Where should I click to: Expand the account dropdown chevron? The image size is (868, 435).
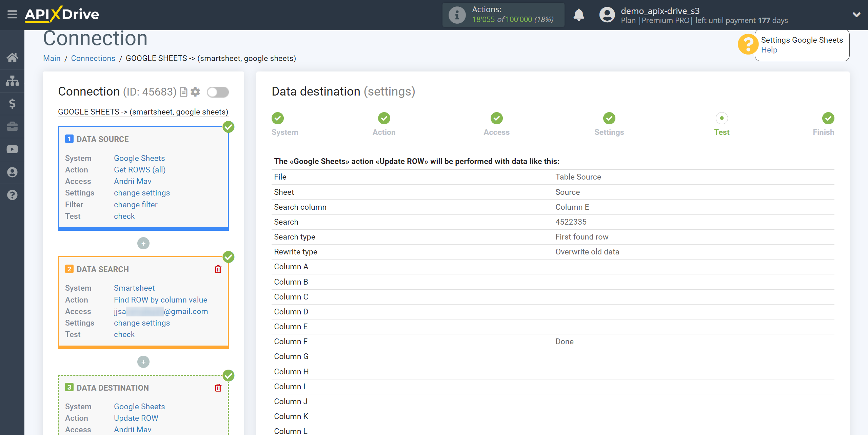click(x=856, y=15)
